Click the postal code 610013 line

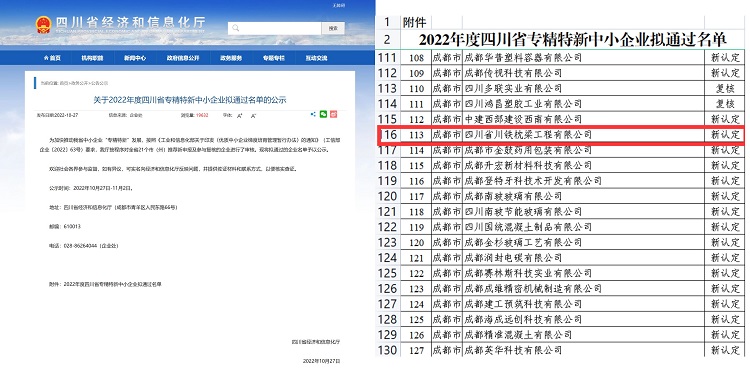pos(65,227)
